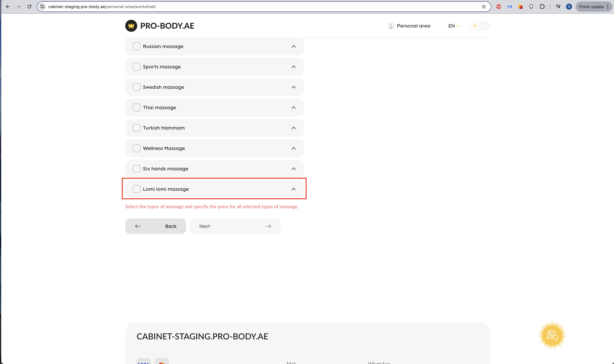This screenshot has height=364, width=614.
Task: Expand the Sports massage section chevron
Action: click(x=293, y=67)
